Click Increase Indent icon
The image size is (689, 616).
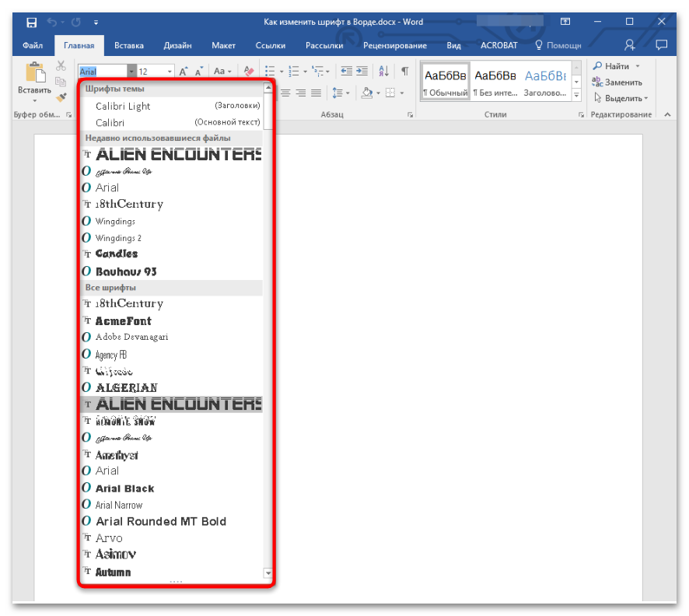[x=362, y=72]
